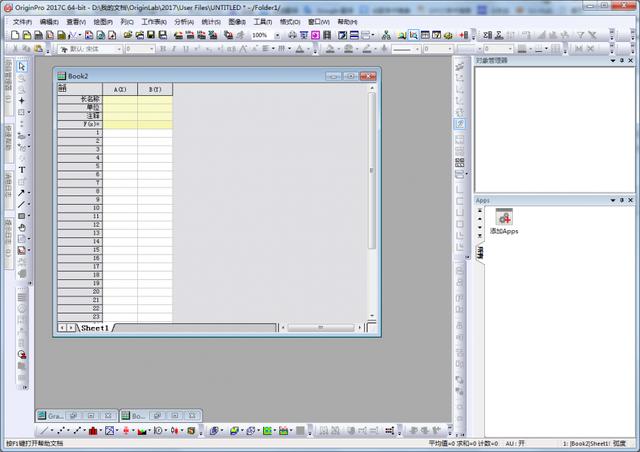Select the Pointer tool in left toolbar
Screen dimensions: 640x452
[22, 66]
